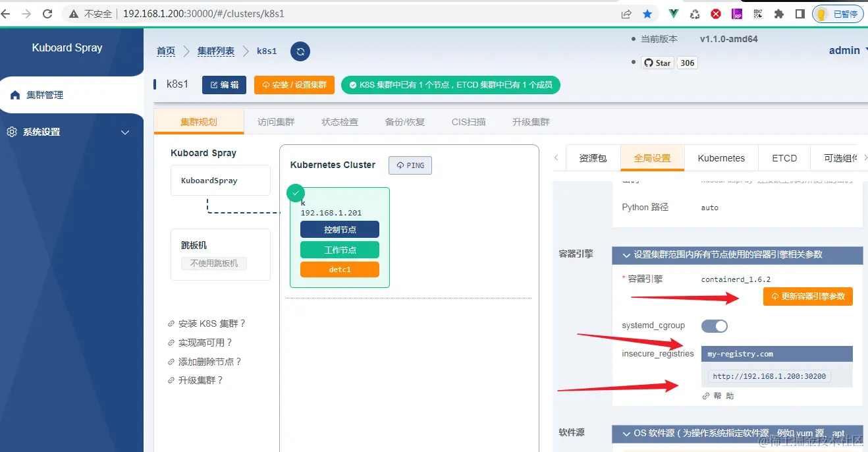Screen dimensions: 868x452
Task: Click the GitHub Star button
Action: (657, 63)
